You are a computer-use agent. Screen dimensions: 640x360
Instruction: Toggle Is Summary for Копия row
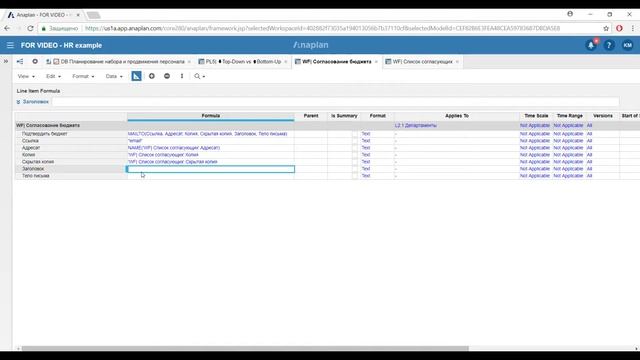click(x=355, y=155)
